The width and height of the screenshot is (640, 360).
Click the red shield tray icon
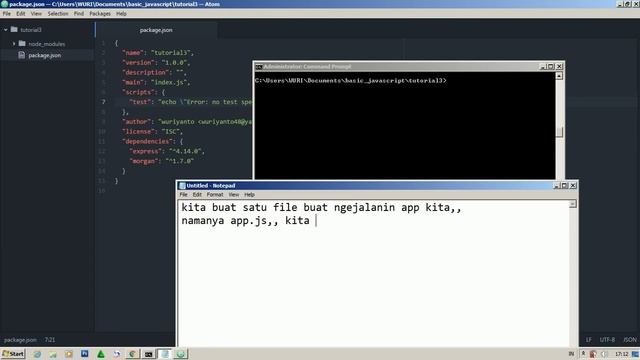[x=593, y=354]
